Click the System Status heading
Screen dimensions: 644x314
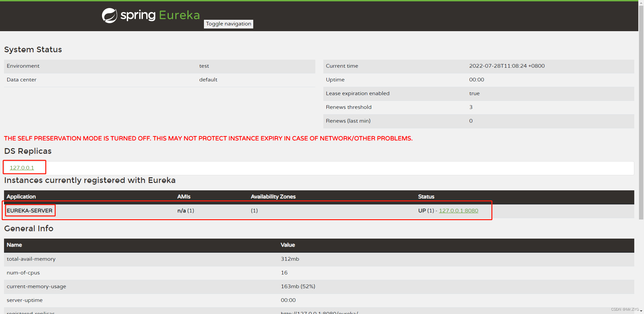pos(33,50)
